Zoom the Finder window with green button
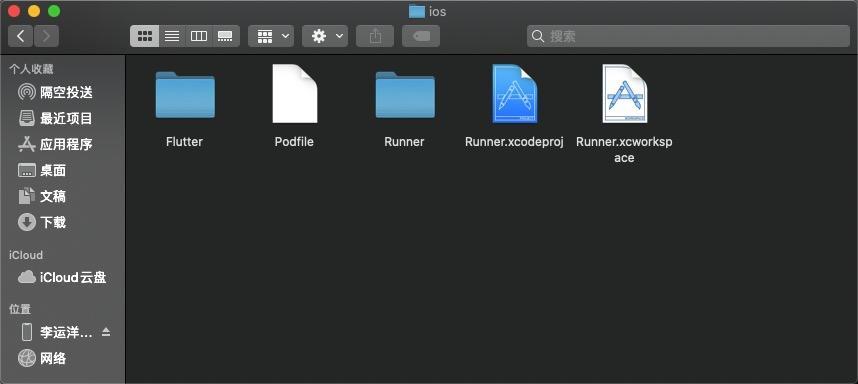Image resolution: width=858 pixels, height=384 pixels. click(54, 11)
